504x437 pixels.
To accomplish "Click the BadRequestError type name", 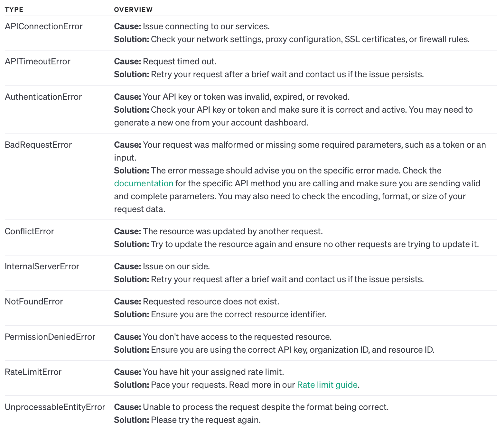I will [38, 145].
